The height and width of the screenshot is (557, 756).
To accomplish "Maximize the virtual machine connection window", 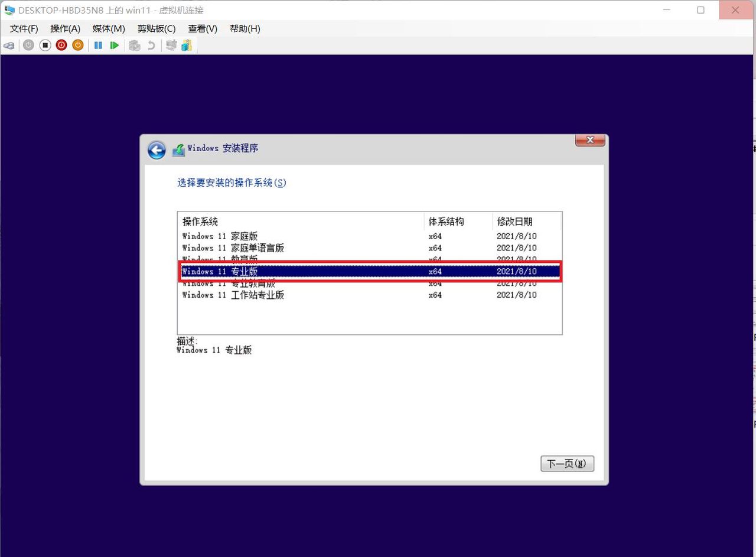I will tap(701, 10).
